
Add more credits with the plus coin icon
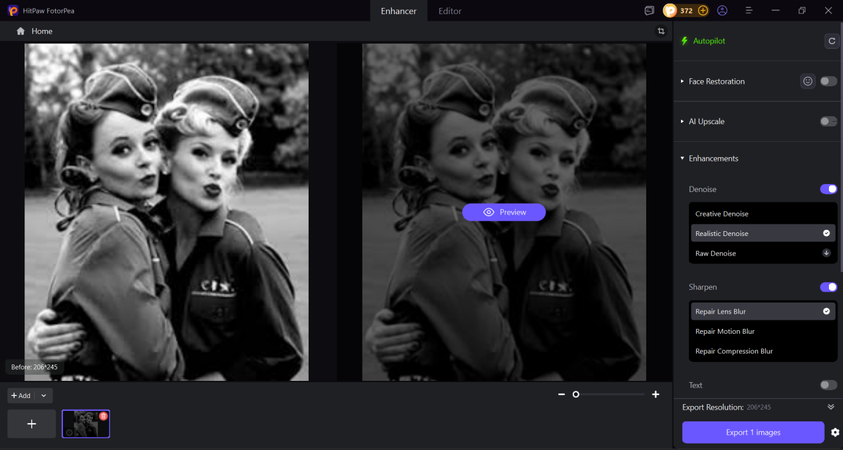703,10
